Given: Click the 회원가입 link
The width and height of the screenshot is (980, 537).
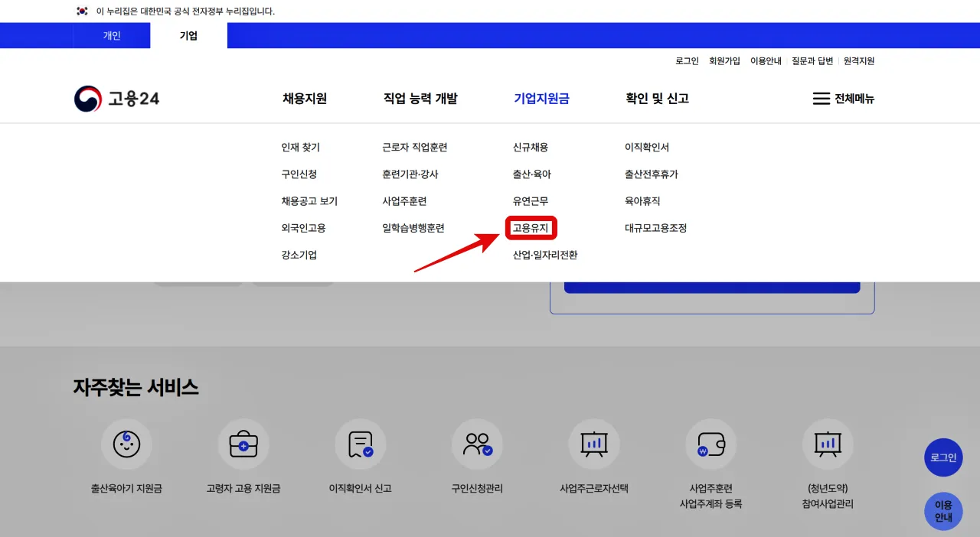Looking at the screenshot, I should 724,60.
